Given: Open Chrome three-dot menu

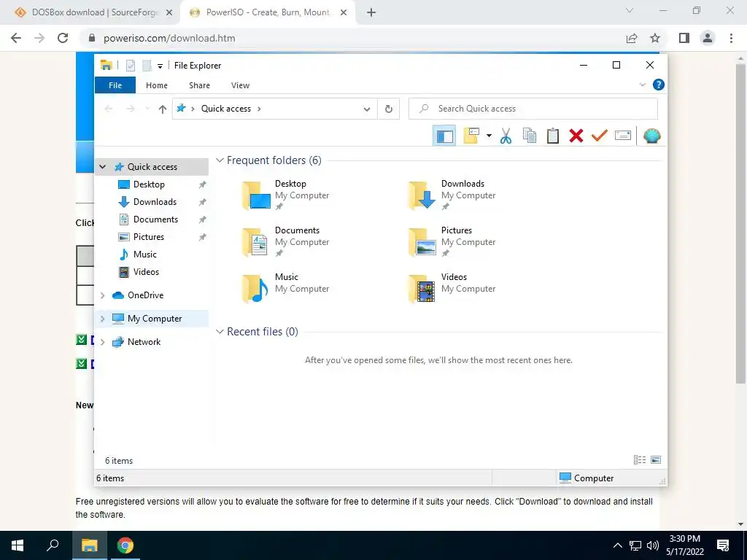Looking at the screenshot, I should coord(731,38).
